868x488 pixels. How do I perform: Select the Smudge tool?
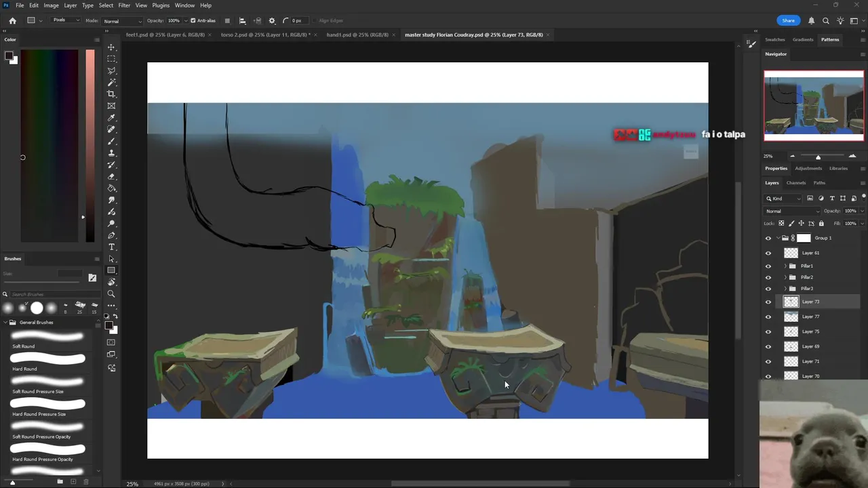(111, 200)
